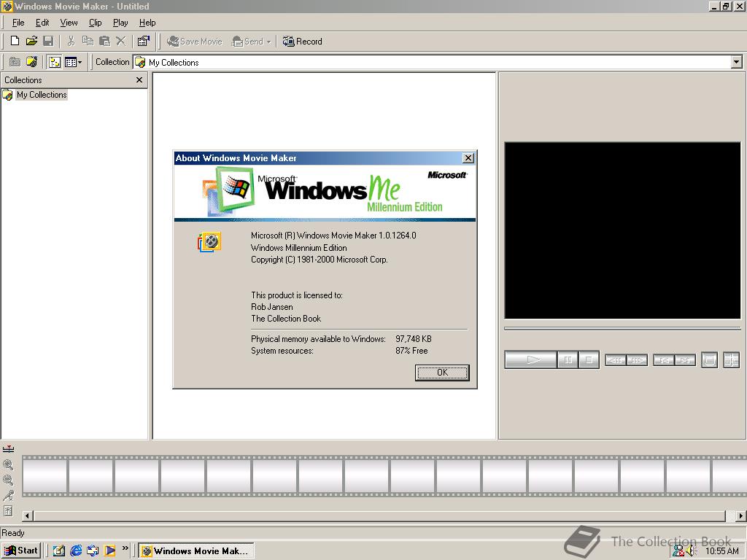Click the New Collection icon
The height and width of the screenshot is (560, 747).
pos(31,62)
